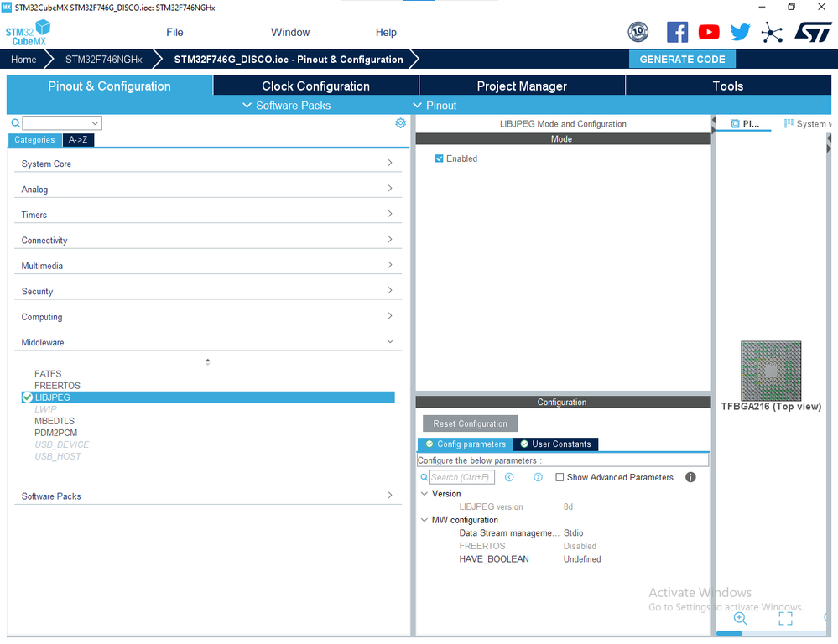838x644 pixels.
Task: Click the ST community network icon
Action: (x=772, y=32)
